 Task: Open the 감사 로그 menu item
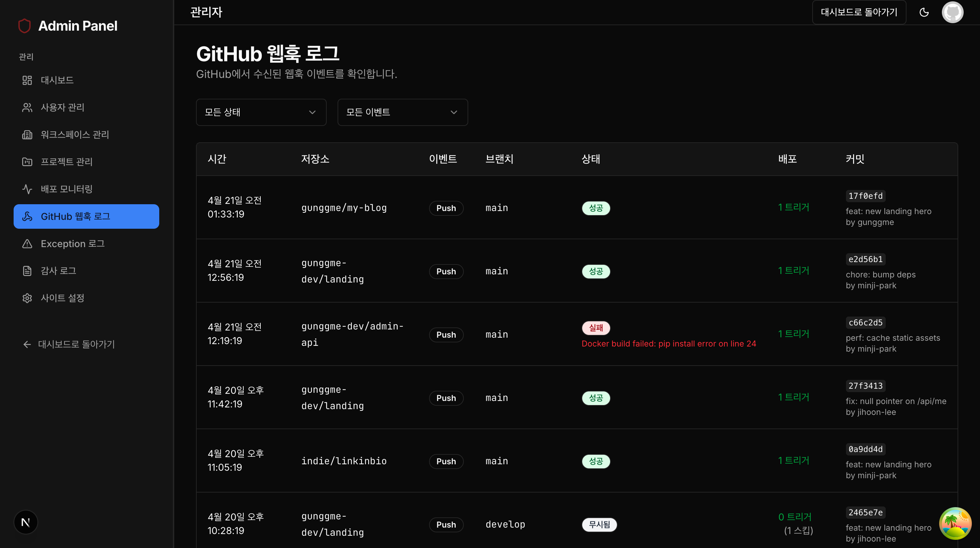(x=59, y=271)
